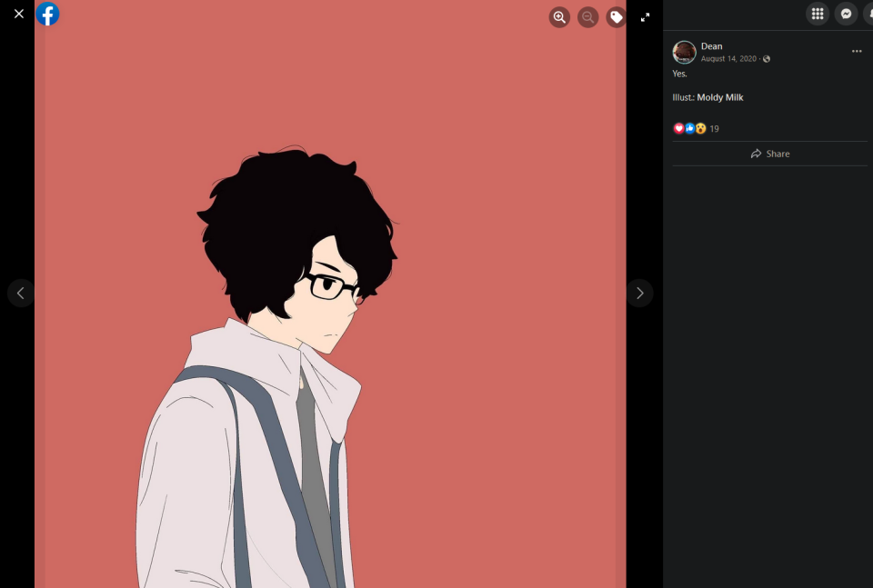Tag someone in the photo
This screenshot has width=873, height=588.
(x=617, y=17)
